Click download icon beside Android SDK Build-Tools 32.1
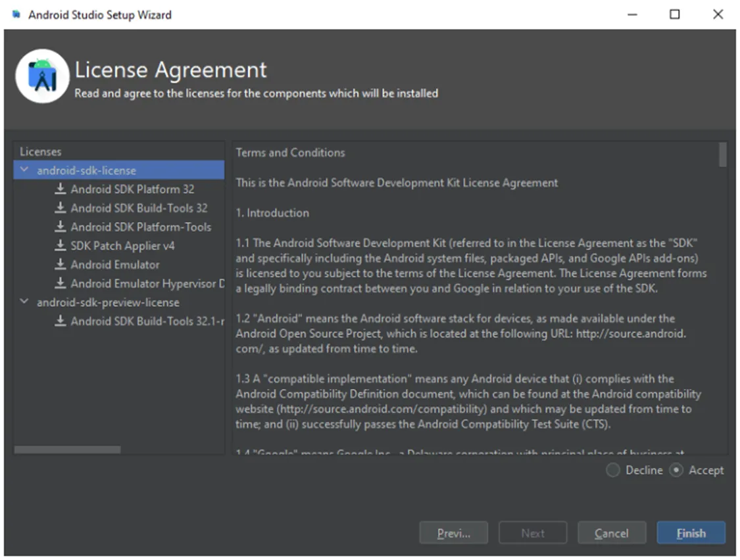The image size is (740, 560). point(60,321)
